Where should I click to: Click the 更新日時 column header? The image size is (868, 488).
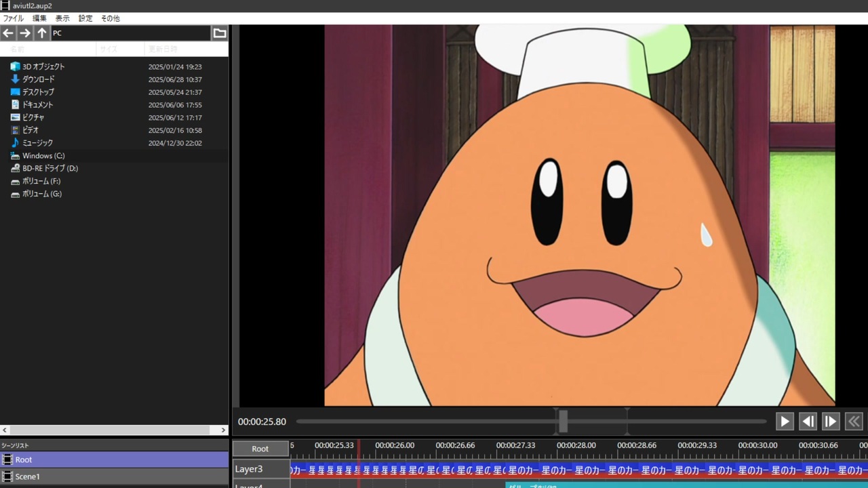tap(163, 49)
